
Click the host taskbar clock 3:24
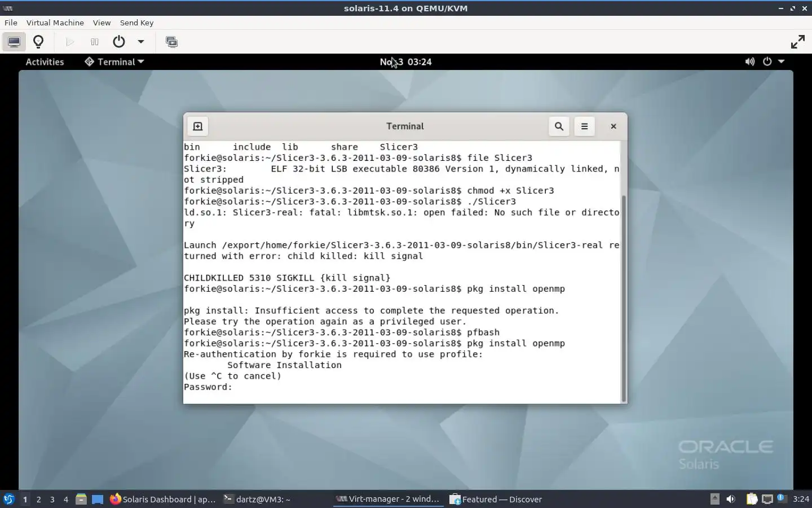801,499
